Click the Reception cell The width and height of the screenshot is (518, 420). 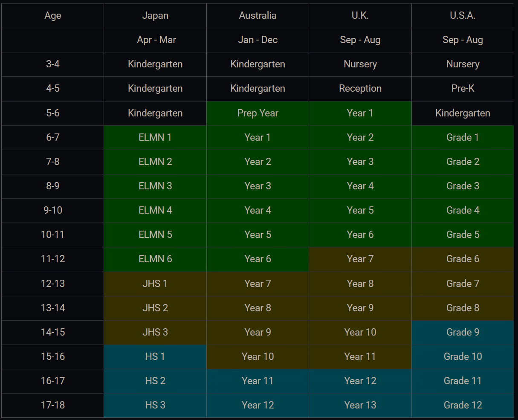(360, 89)
